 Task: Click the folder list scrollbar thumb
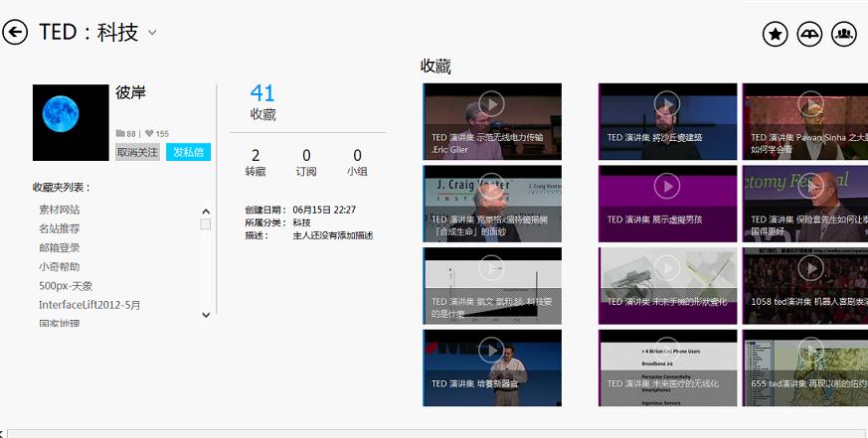(x=206, y=224)
